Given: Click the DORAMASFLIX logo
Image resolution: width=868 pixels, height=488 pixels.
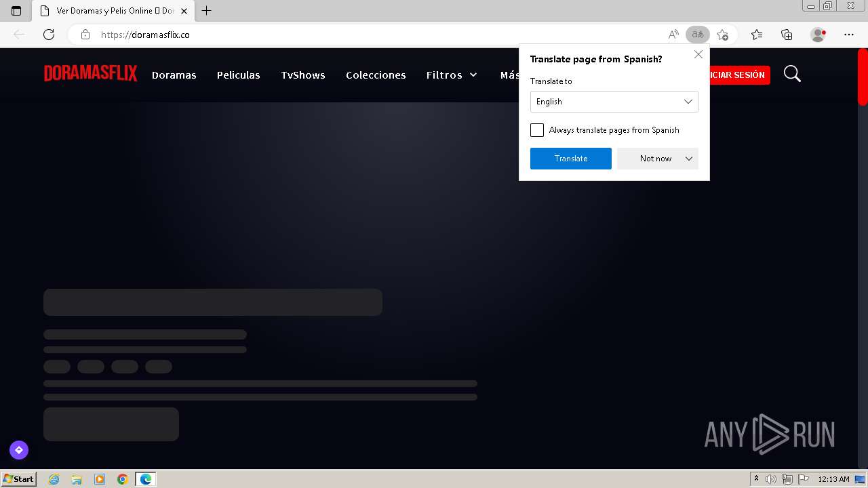Looking at the screenshot, I should (x=91, y=74).
